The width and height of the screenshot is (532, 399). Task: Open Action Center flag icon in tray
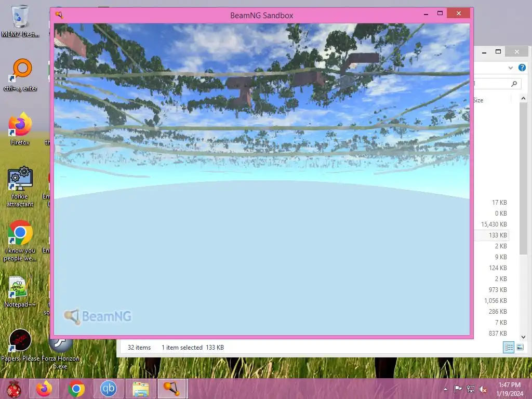click(x=458, y=389)
